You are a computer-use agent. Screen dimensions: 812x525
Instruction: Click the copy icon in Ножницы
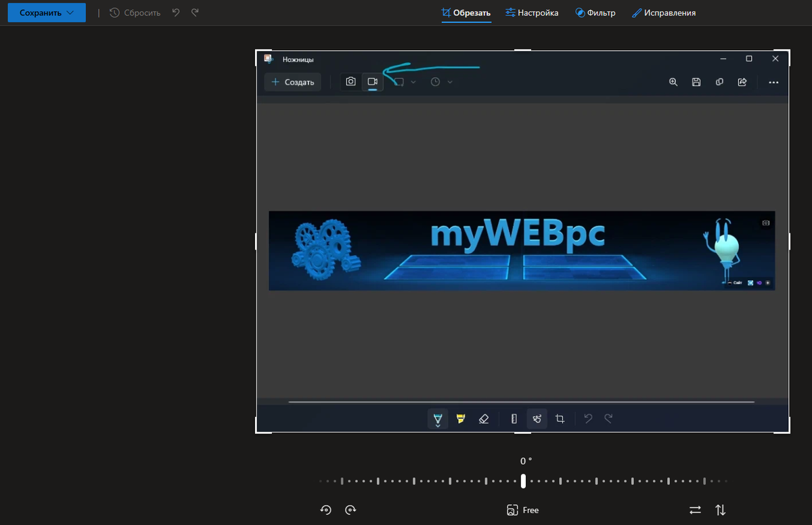pyautogui.click(x=719, y=82)
